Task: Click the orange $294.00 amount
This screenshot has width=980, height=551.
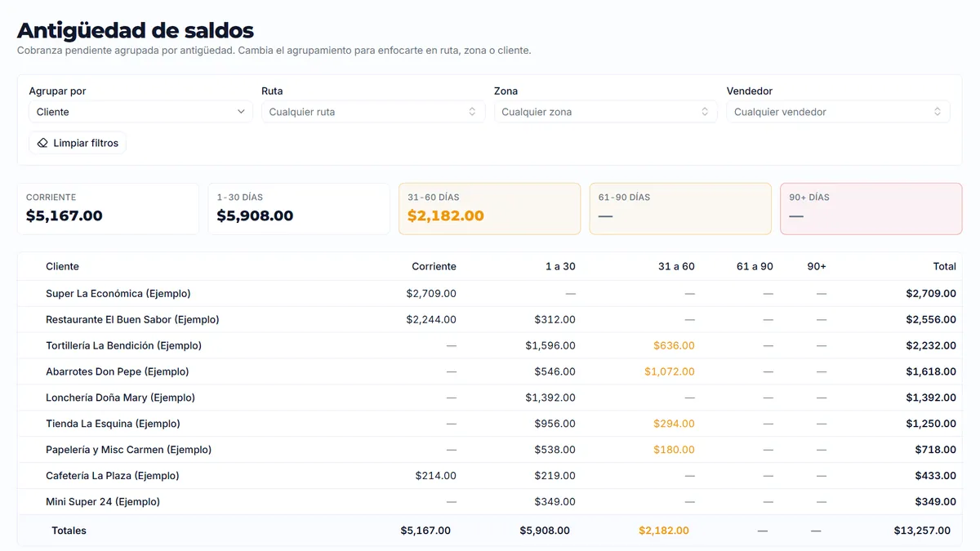Action: point(674,424)
